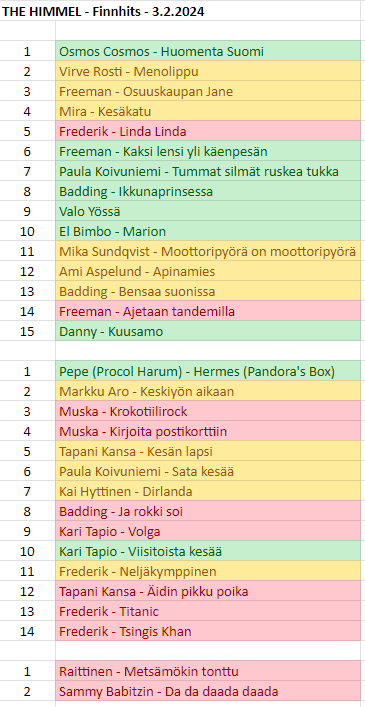
Task: Click Kari Tapio - Viisitoista kesää cell
Action: (x=208, y=551)
